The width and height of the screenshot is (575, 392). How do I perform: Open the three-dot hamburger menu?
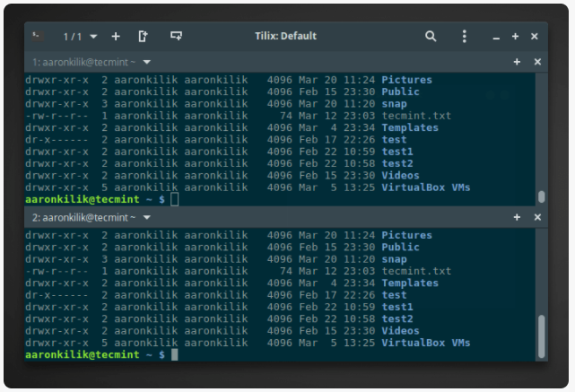click(x=465, y=36)
